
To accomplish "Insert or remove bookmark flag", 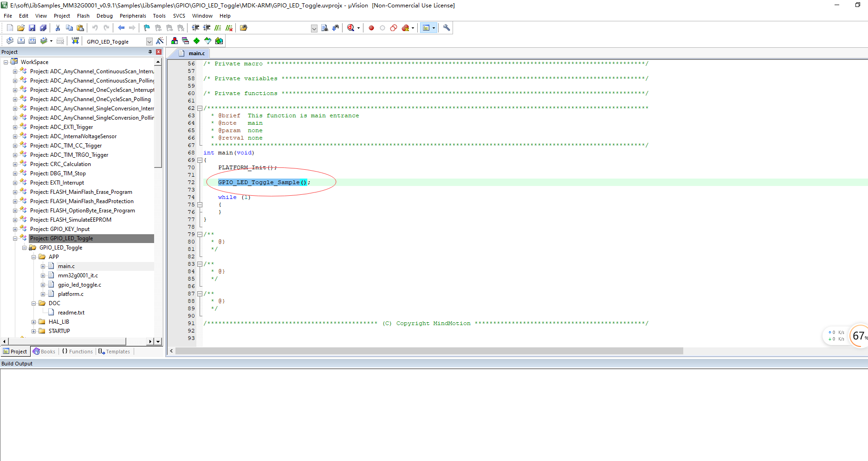I will tap(147, 28).
